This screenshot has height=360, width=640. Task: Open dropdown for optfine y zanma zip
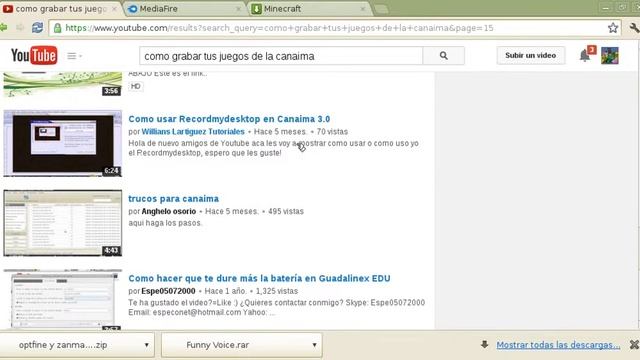click(146, 345)
